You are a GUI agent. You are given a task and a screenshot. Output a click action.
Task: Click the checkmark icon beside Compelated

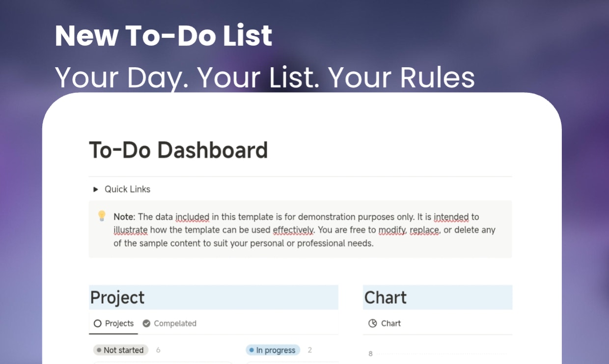point(146,323)
